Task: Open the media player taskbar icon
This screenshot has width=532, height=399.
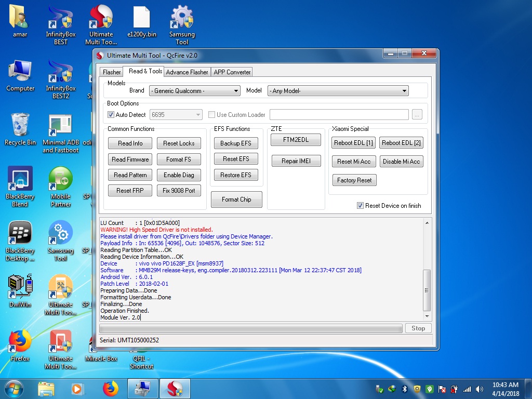Action: (77, 389)
